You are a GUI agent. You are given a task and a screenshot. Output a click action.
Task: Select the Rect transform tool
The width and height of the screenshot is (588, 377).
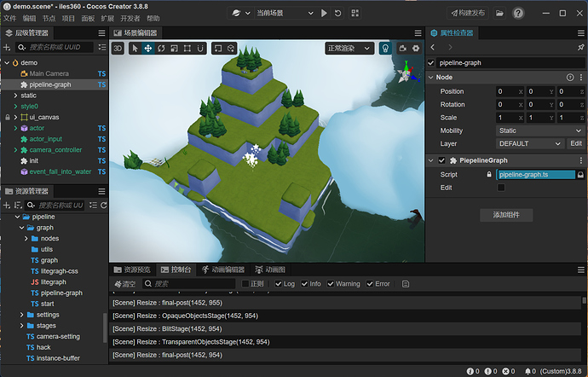pyautogui.click(x=187, y=48)
